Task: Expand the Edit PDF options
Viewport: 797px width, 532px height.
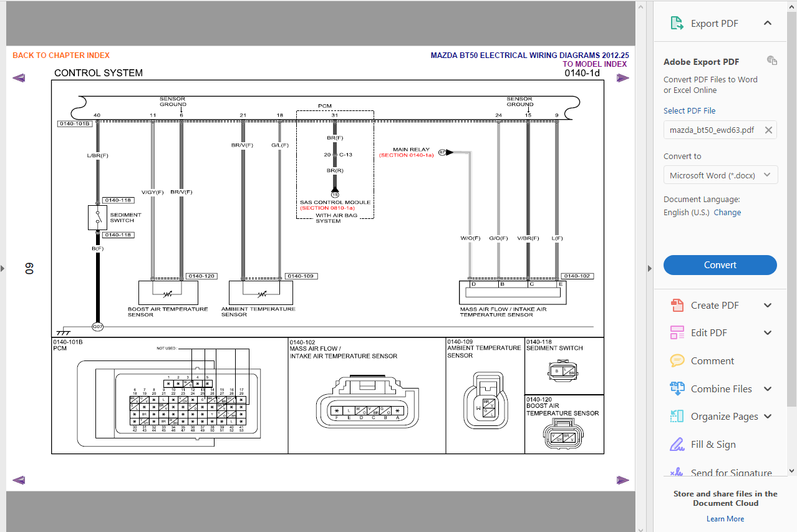Action: point(768,333)
